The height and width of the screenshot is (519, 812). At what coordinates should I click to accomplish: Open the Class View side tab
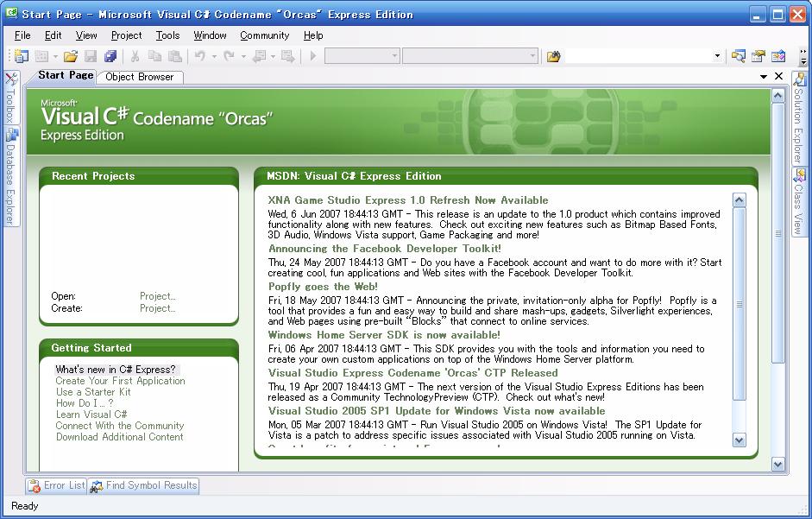pyautogui.click(x=799, y=202)
